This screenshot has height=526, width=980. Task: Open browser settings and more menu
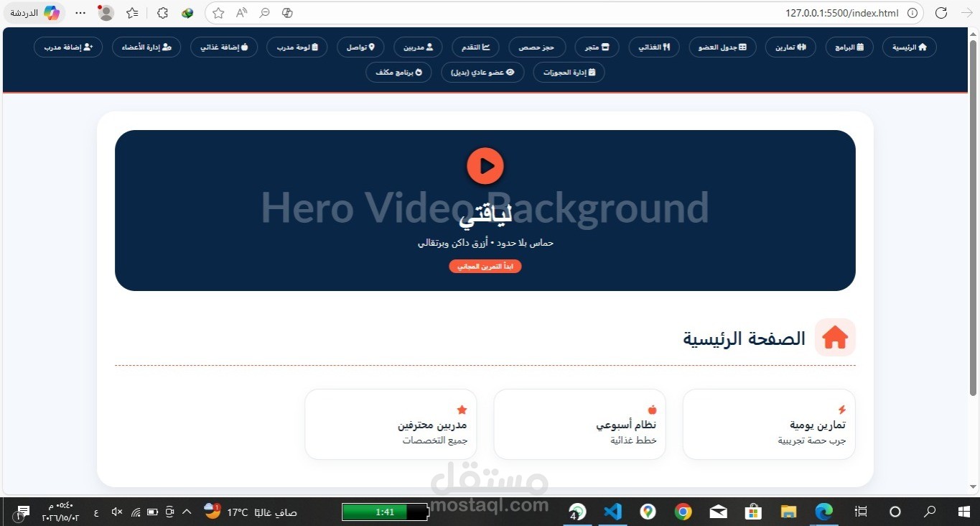tap(80, 13)
